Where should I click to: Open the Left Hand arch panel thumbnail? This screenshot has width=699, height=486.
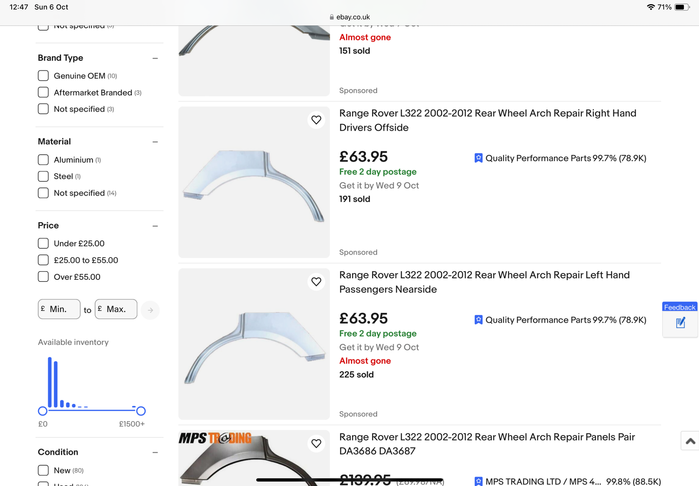coord(254,344)
